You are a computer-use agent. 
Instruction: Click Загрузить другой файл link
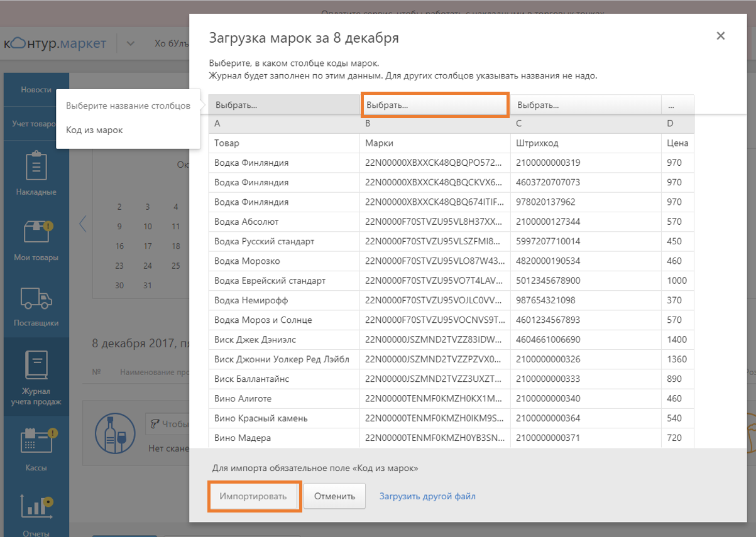coord(427,496)
